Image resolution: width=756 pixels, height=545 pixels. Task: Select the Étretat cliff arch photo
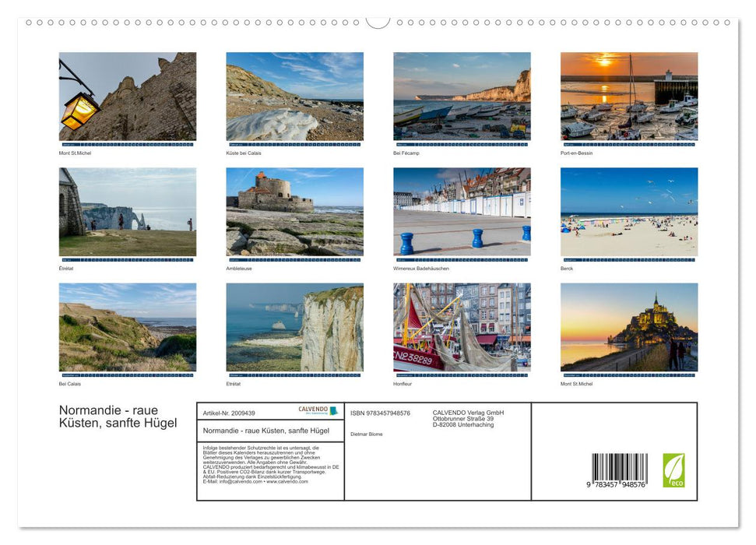click(x=127, y=213)
